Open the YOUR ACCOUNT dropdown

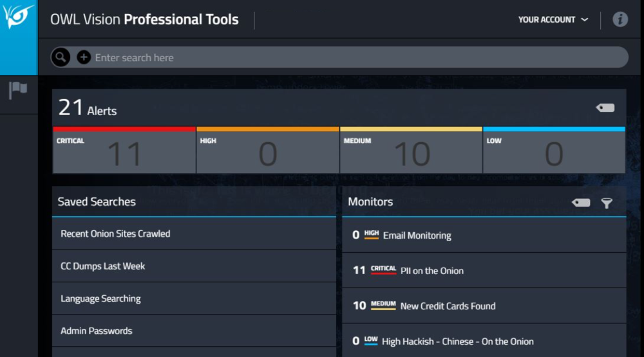pyautogui.click(x=553, y=20)
